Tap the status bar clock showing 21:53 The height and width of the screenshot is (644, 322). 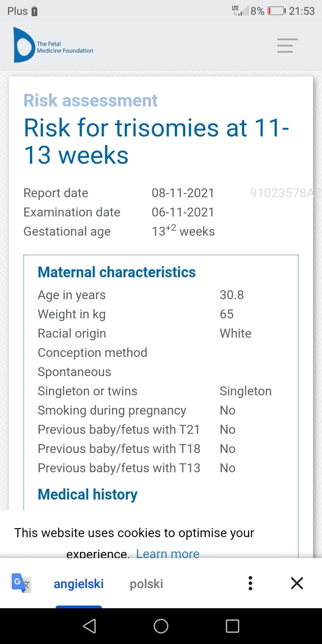(302, 11)
